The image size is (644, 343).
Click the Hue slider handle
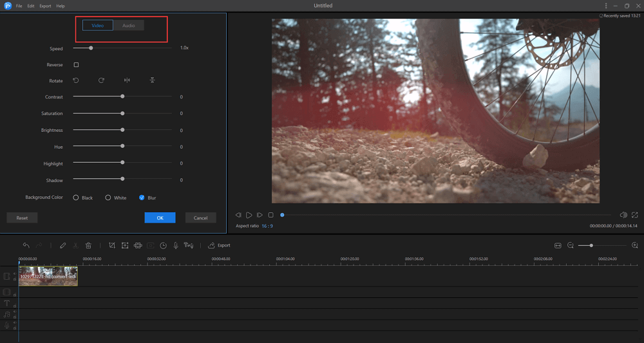pyautogui.click(x=122, y=145)
